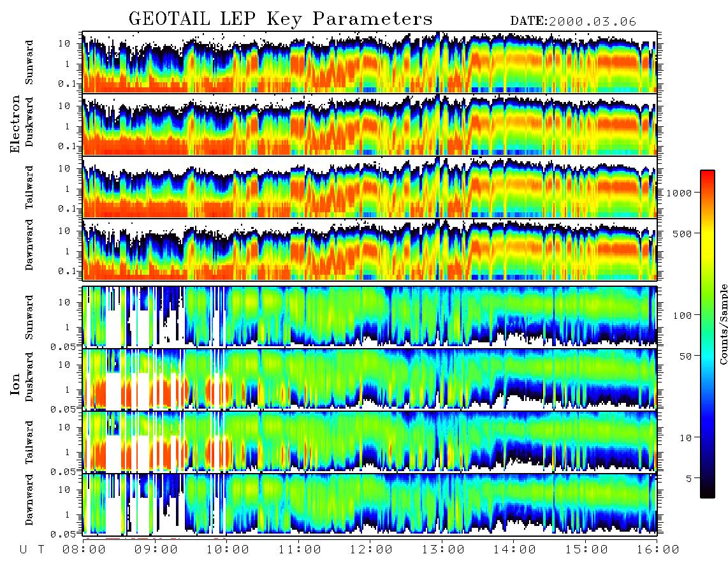Open the Ion Sunward spectrogram panel
Image resolution: width=728 pixels, height=561 pixels.
pos(370,317)
